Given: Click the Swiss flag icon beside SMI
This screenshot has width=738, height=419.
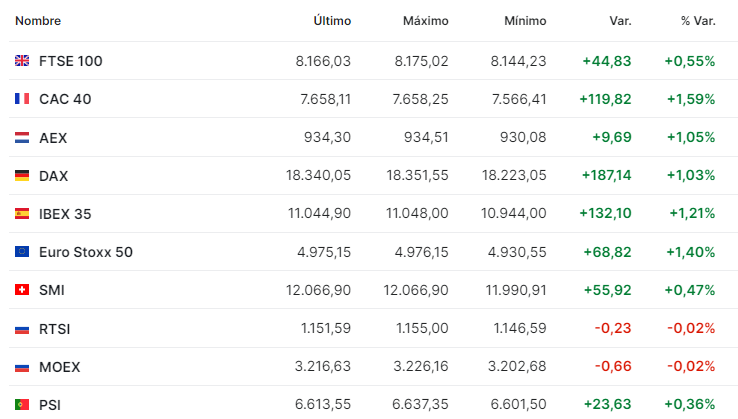Looking at the screenshot, I should [x=22, y=290].
